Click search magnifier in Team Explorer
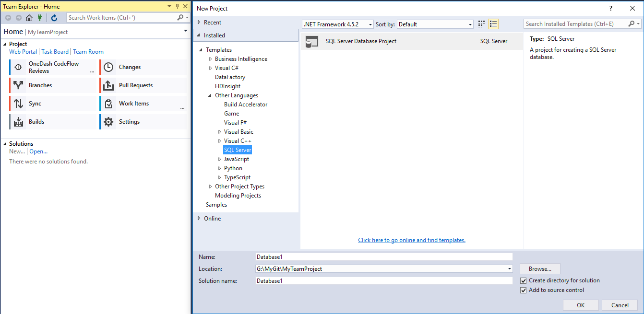 point(180,18)
